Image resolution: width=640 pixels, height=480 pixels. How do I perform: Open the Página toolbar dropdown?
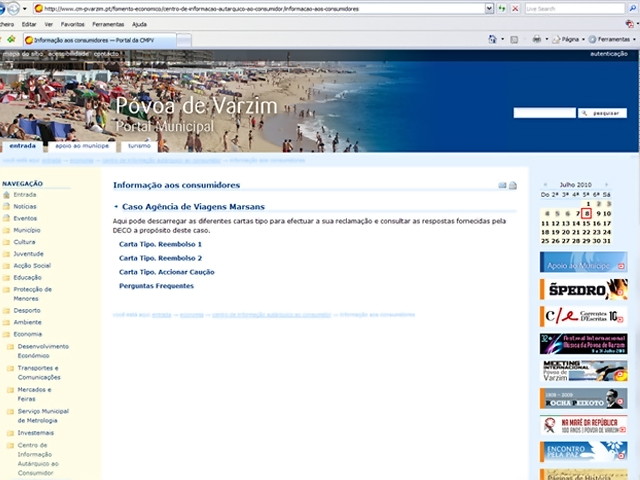click(x=569, y=39)
